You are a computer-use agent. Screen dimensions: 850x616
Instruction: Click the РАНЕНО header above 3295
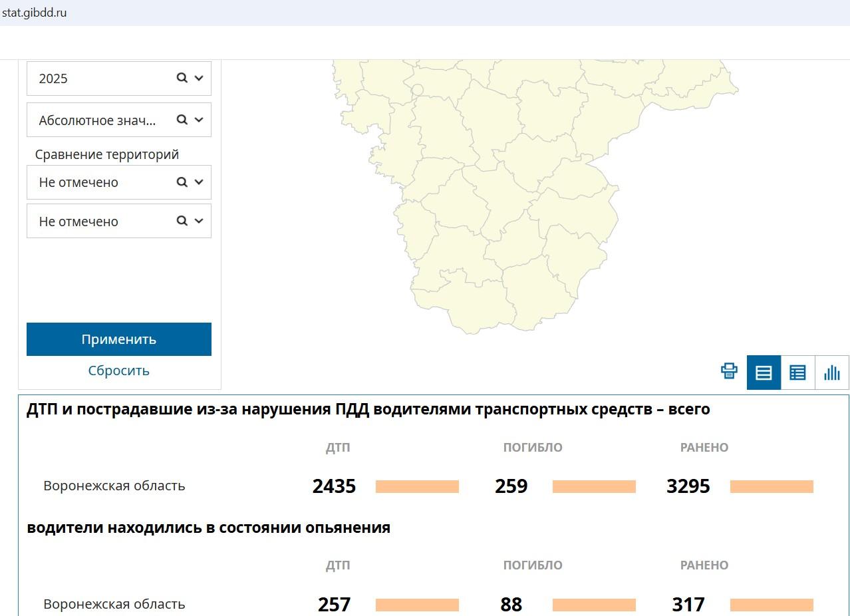point(704,448)
